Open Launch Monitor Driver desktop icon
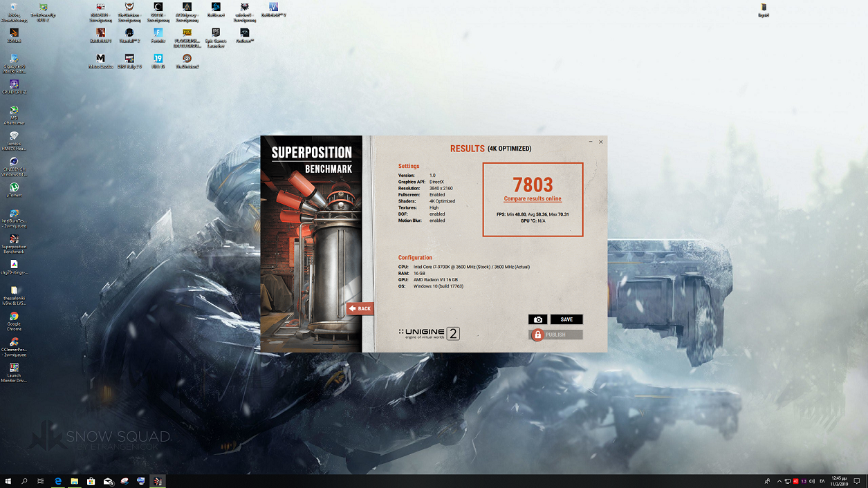Viewport: 868px width, 488px height. (14, 373)
